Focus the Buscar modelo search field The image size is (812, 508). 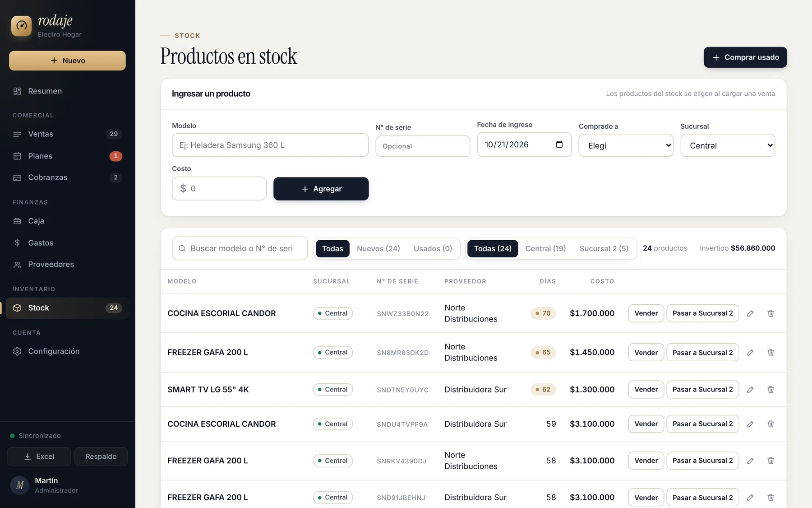[240, 248]
